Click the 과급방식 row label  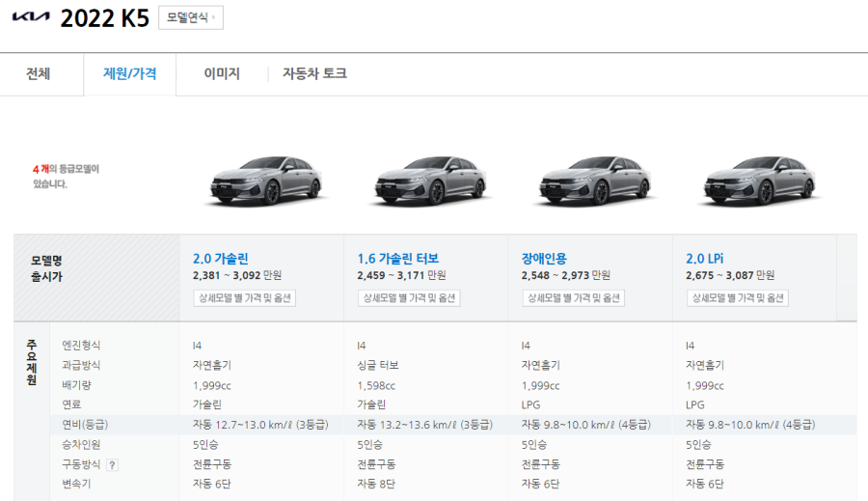(81, 365)
